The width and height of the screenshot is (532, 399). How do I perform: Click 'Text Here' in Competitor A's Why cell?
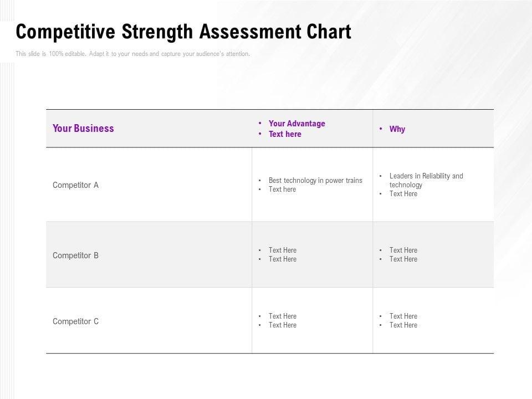click(403, 194)
